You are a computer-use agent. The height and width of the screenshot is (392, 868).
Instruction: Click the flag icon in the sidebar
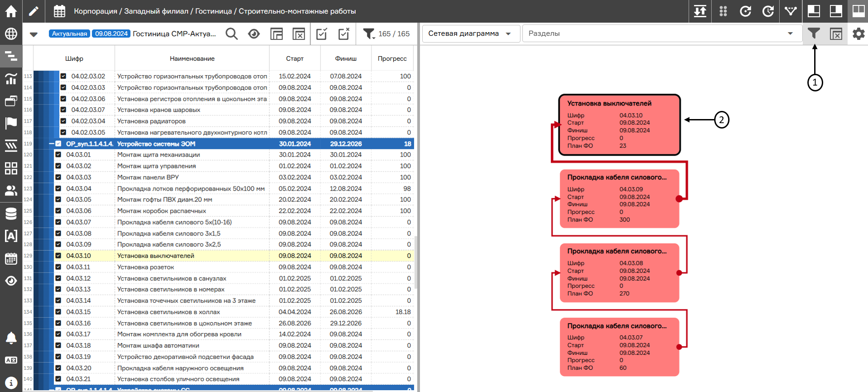tap(11, 123)
